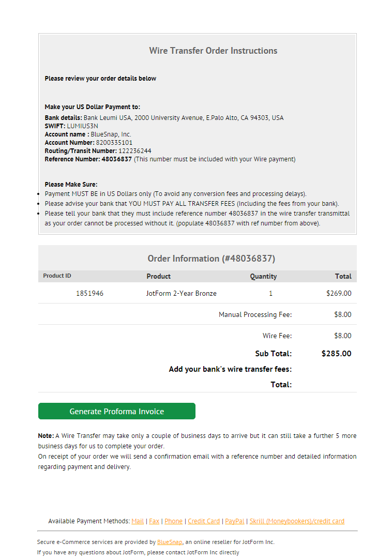The width and height of the screenshot is (392, 560).
Task: Click the JotForm 2-Year Bronze product name
Action: (182, 293)
